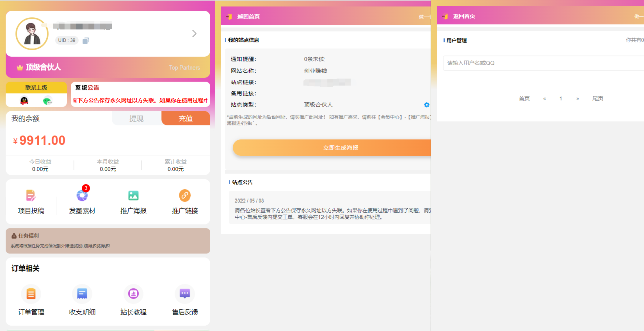Open the gear icon beside 站点类型
This screenshot has width=644, height=331.
tap(426, 105)
